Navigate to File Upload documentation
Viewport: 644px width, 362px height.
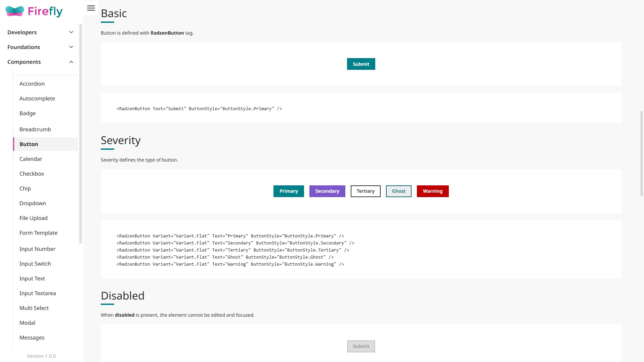coord(33,218)
